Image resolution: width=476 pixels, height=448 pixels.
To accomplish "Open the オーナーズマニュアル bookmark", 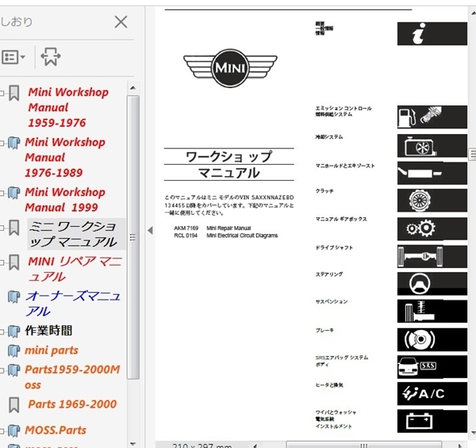I will (73, 304).
